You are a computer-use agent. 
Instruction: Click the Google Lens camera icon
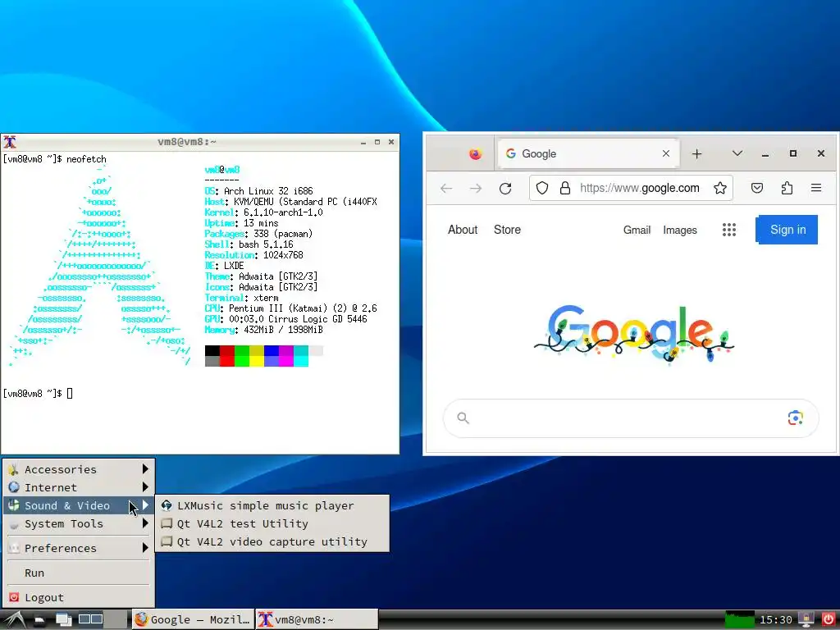coord(795,418)
